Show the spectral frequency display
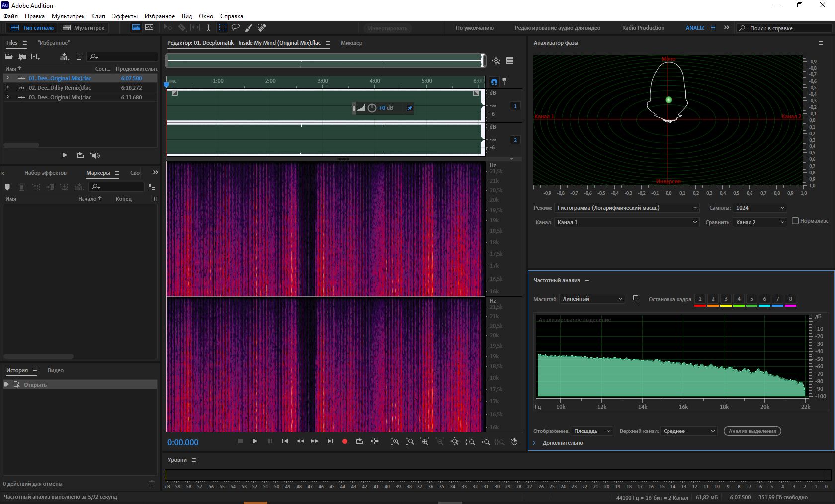835x504 pixels. [136, 28]
